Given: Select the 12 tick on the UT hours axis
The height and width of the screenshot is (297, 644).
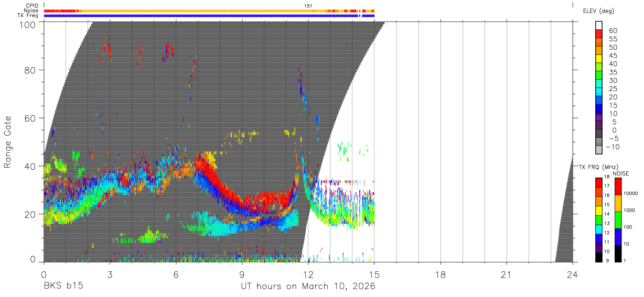Looking at the screenshot, I should click(x=308, y=274).
